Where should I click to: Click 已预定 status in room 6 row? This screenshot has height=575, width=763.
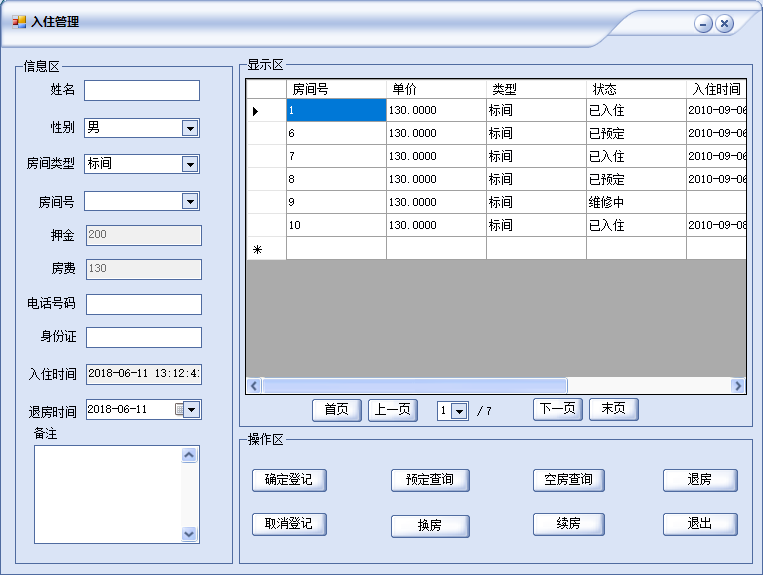click(x=636, y=133)
